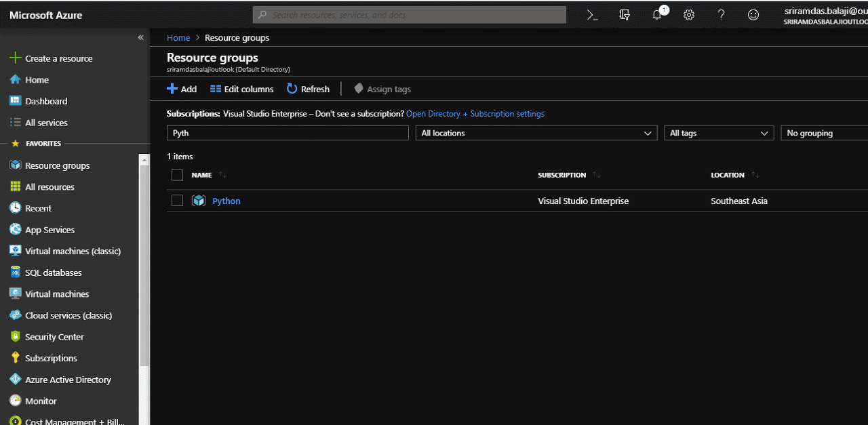The width and height of the screenshot is (868, 425).
Task: Sort by the SUBSCRIPTION column arrows
Action: tap(596, 175)
